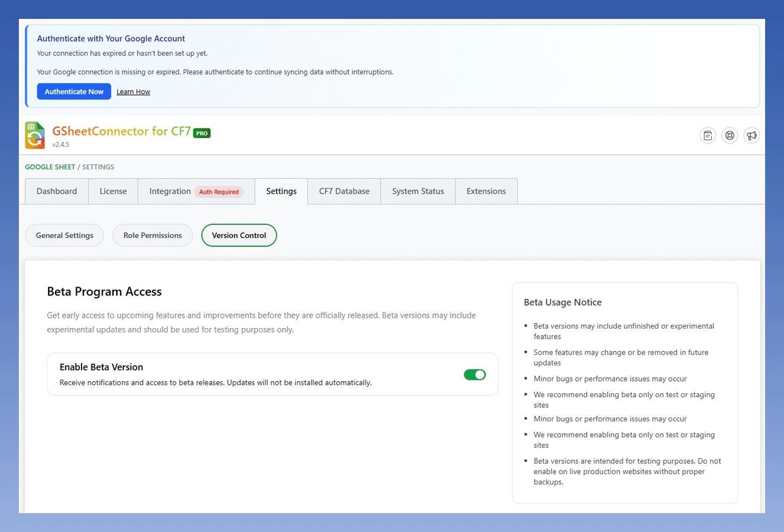Screen dimensions: 784x532
Task: Click 'Some features may change' bullet text
Action: [621, 358]
